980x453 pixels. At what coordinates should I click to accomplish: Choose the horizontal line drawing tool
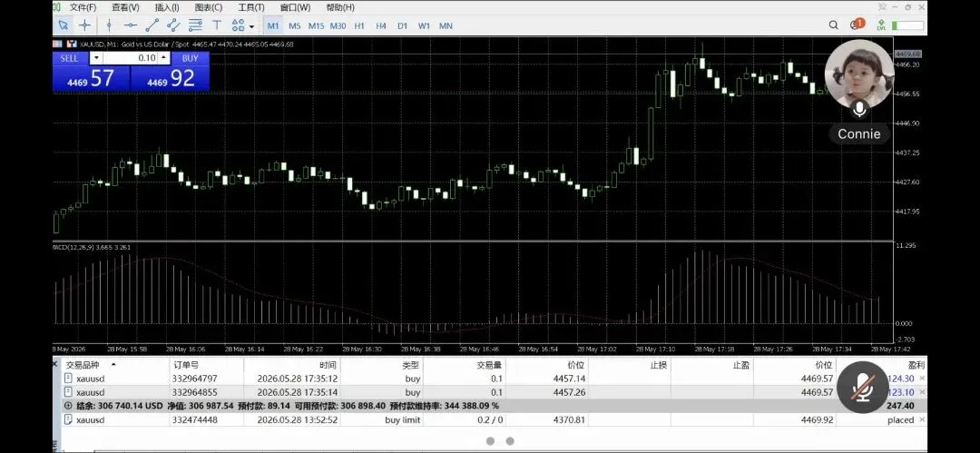coord(130,25)
